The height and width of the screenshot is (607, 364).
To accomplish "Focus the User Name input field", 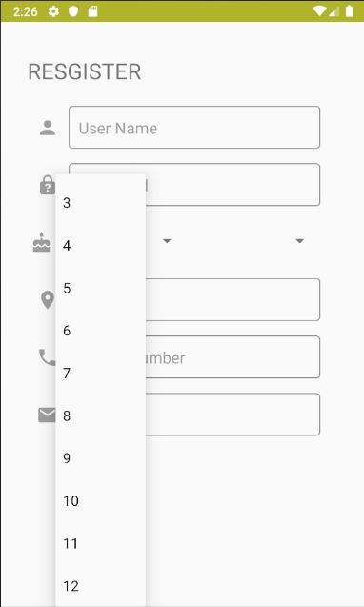I will (194, 128).
